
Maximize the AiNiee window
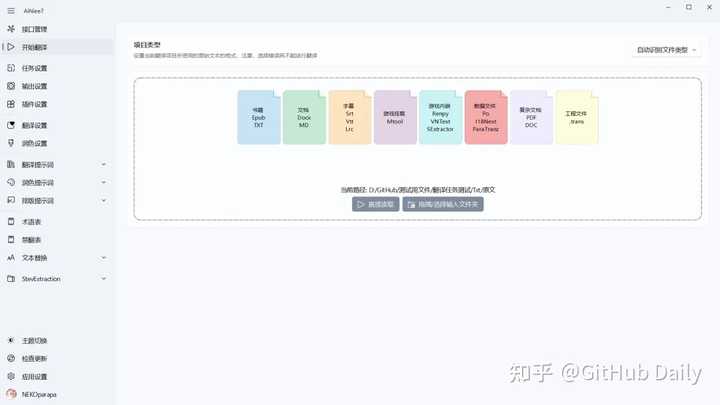(x=689, y=7)
